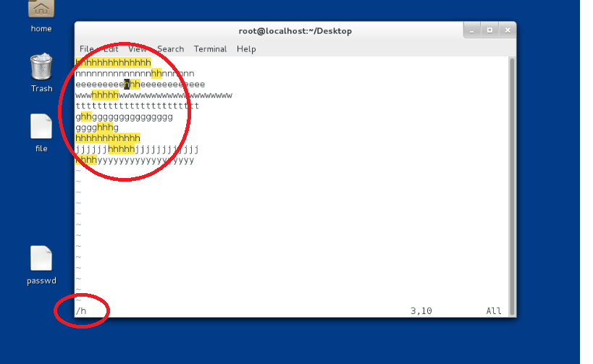Click the terminal vertical scrollbar
The image size is (593, 364).
[512, 187]
